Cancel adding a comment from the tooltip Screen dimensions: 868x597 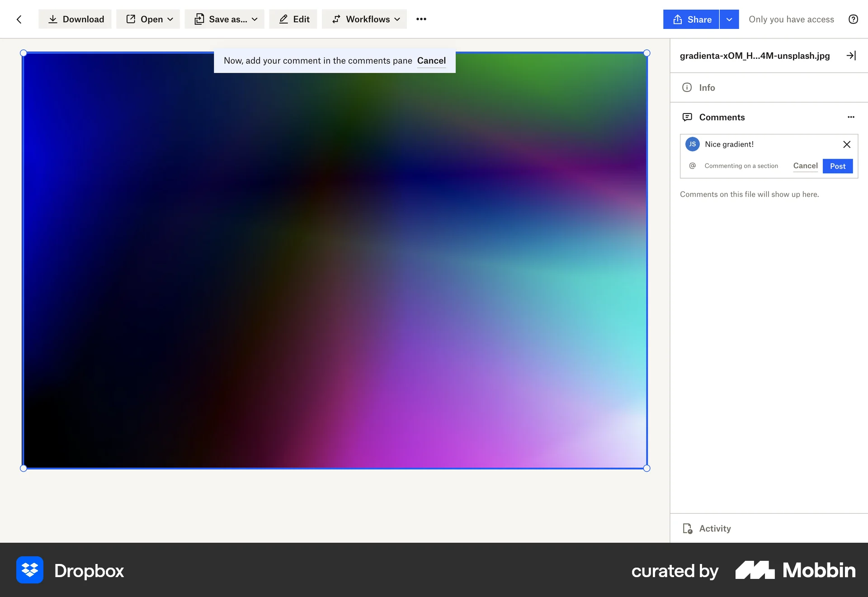tap(431, 60)
